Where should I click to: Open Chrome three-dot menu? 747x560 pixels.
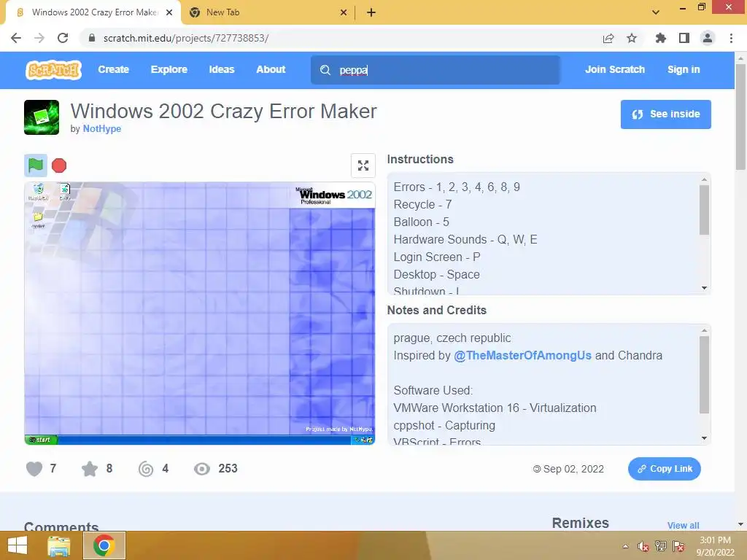(x=731, y=38)
